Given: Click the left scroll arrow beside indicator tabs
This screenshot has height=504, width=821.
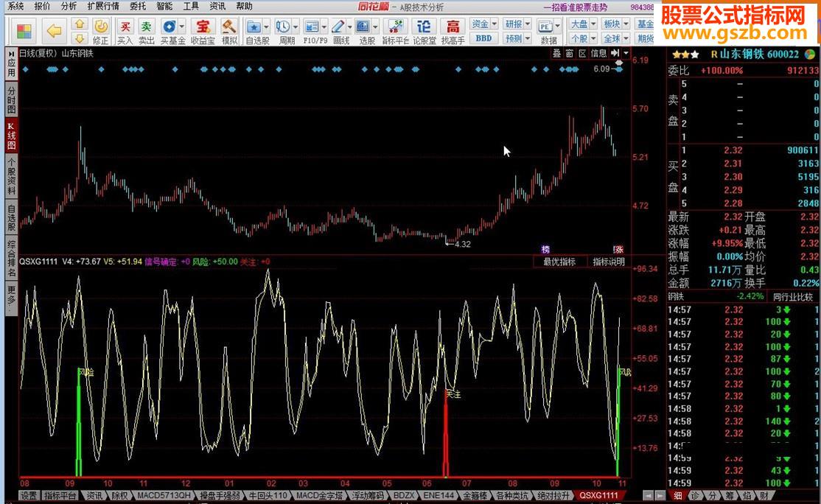Looking at the screenshot, I should coord(649,495).
